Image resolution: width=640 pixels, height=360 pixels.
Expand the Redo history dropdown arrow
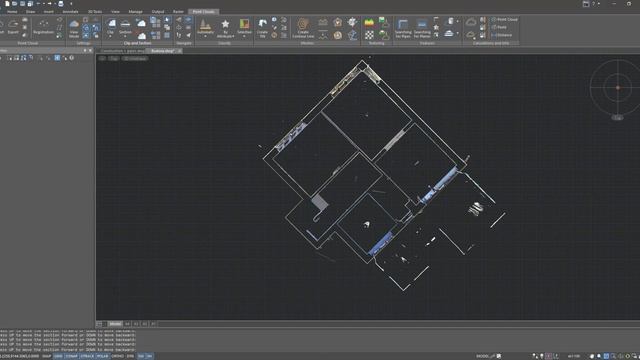[55, 4]
